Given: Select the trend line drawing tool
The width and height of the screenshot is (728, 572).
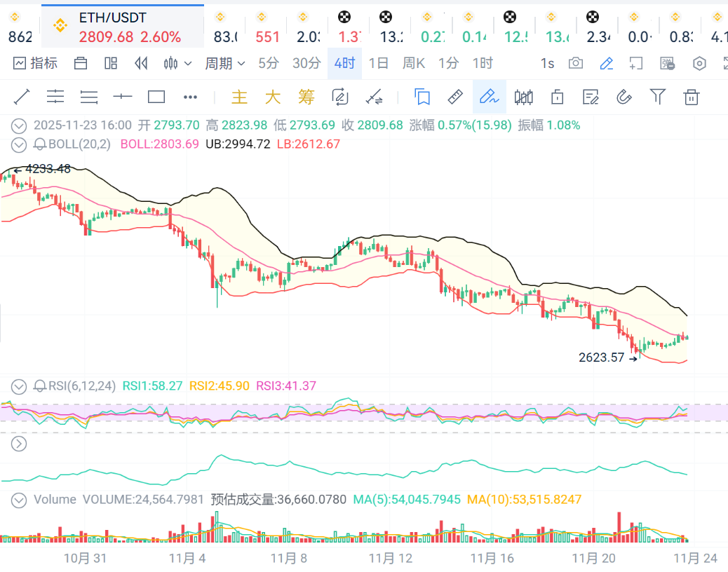Looking at the screenshot, I should pyautogui.click(x=22, y=97).
